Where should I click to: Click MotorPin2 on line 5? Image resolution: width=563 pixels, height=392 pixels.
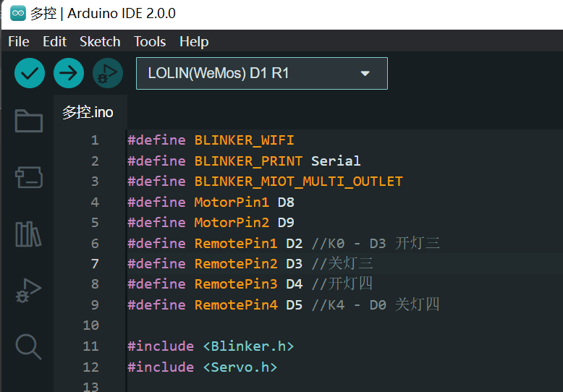[232, 223]
